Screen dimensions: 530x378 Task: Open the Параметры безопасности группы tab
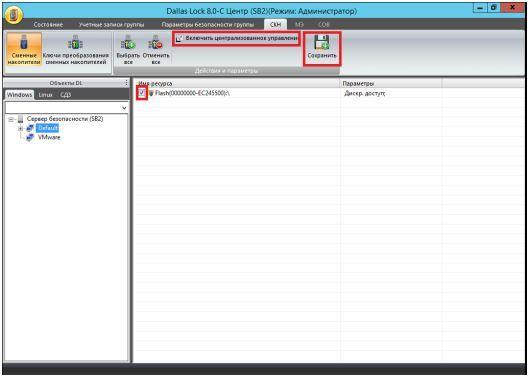point(208,25)
